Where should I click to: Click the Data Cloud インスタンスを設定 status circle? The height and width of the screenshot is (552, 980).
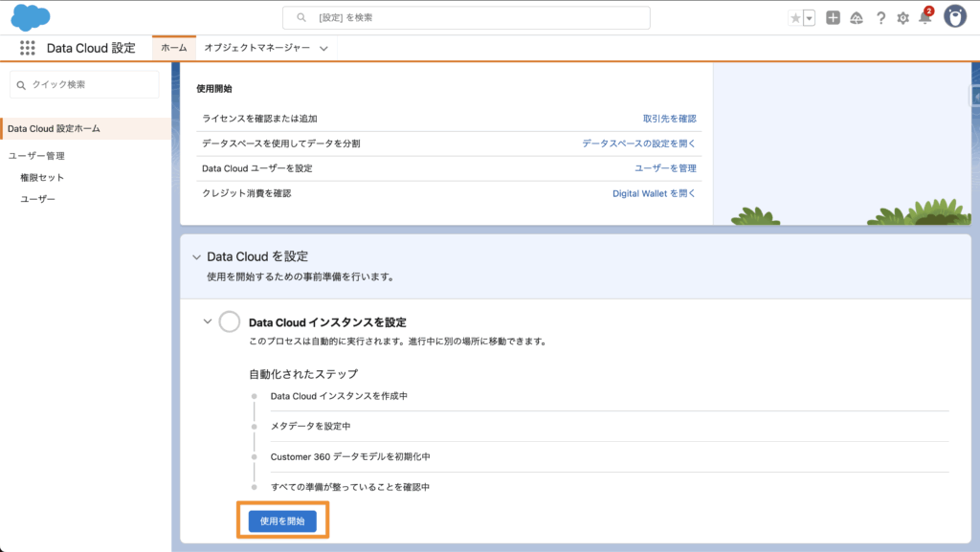[230, 321]
